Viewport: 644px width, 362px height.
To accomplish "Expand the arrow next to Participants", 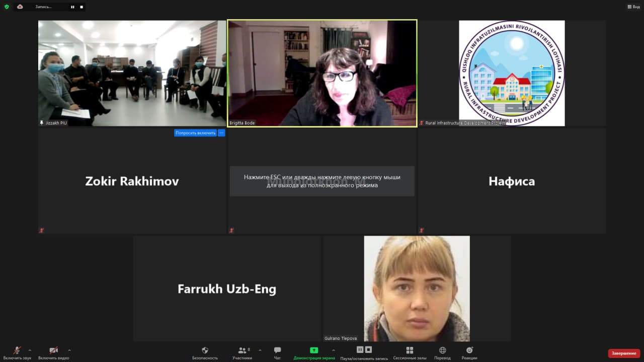I will tap(260, 350).
